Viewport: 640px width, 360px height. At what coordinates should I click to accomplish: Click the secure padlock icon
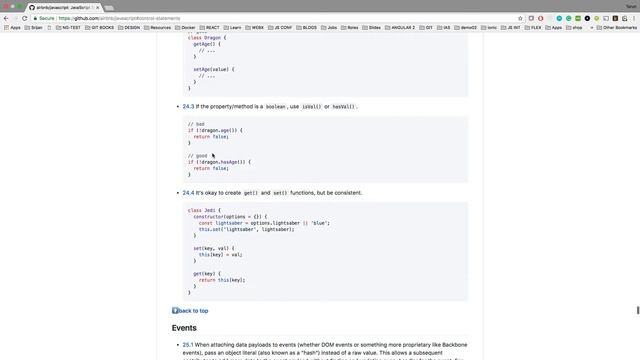[36, 18]
